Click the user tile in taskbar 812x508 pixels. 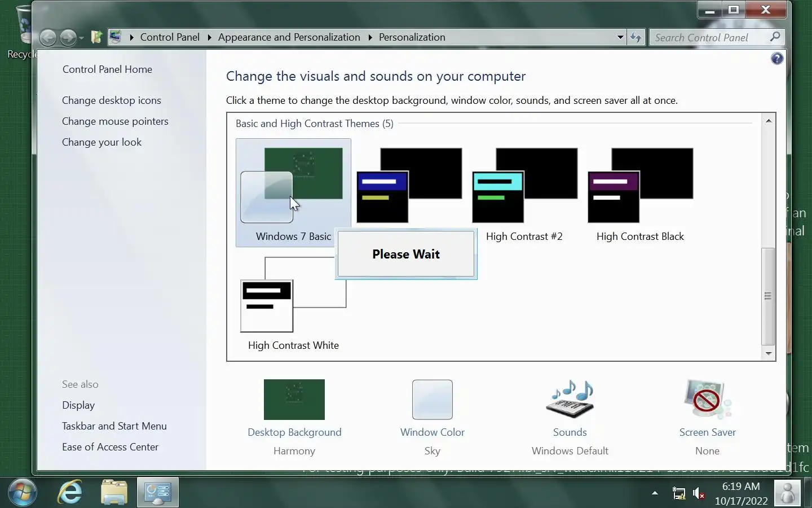point(787,493)
